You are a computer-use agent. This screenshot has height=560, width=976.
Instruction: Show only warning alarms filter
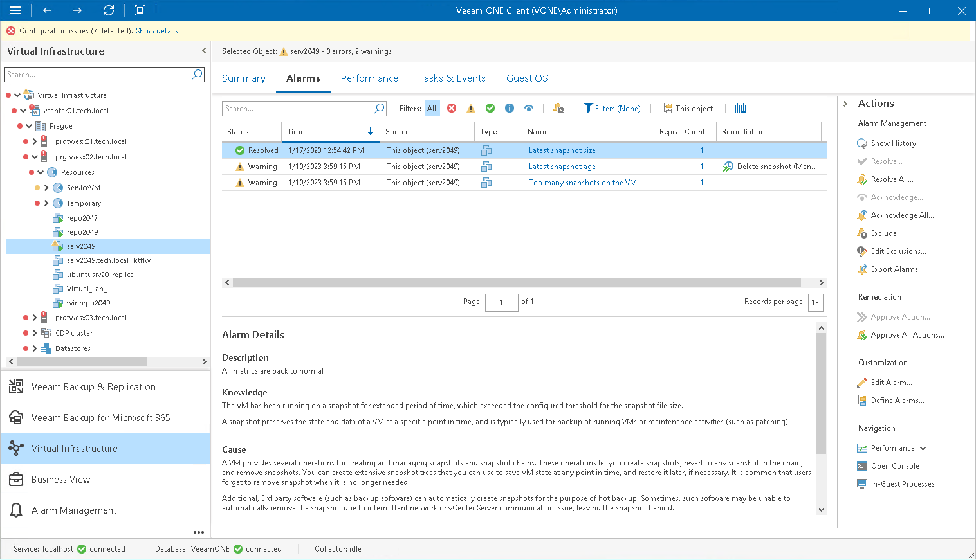pos(471,108)
